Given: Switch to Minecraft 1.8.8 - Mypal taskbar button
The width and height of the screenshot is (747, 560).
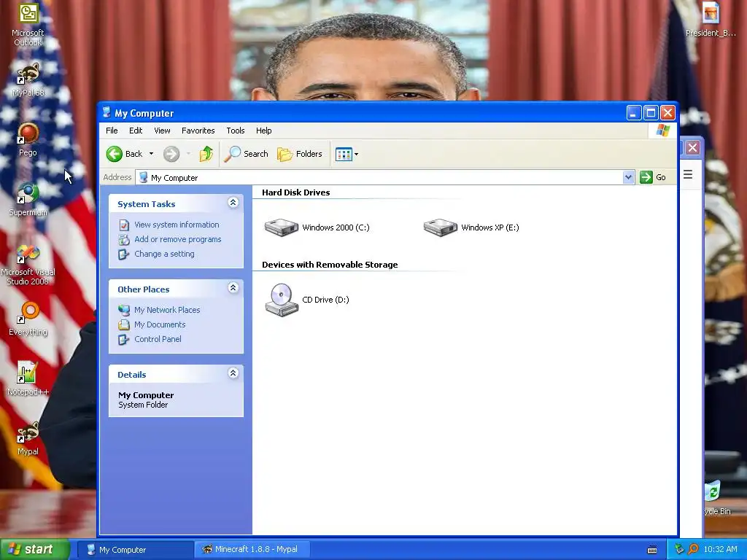Looking at the screenshot, I should tap(252, 550).
